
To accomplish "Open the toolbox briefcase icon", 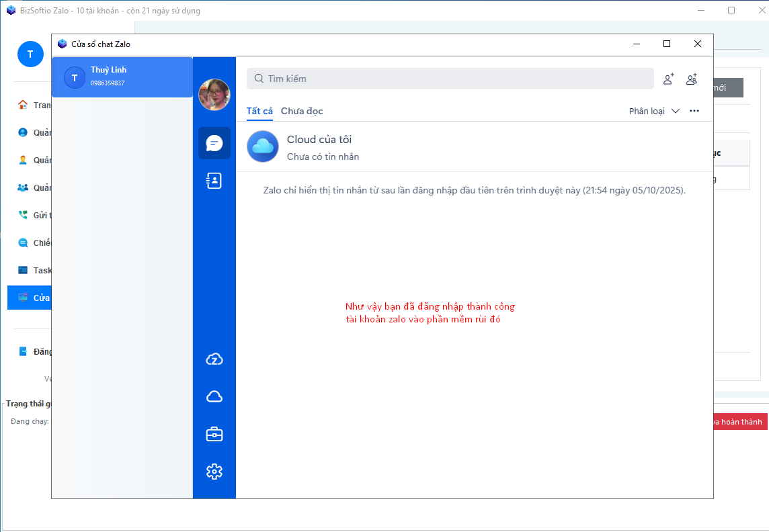I will [x=214, y=435].
